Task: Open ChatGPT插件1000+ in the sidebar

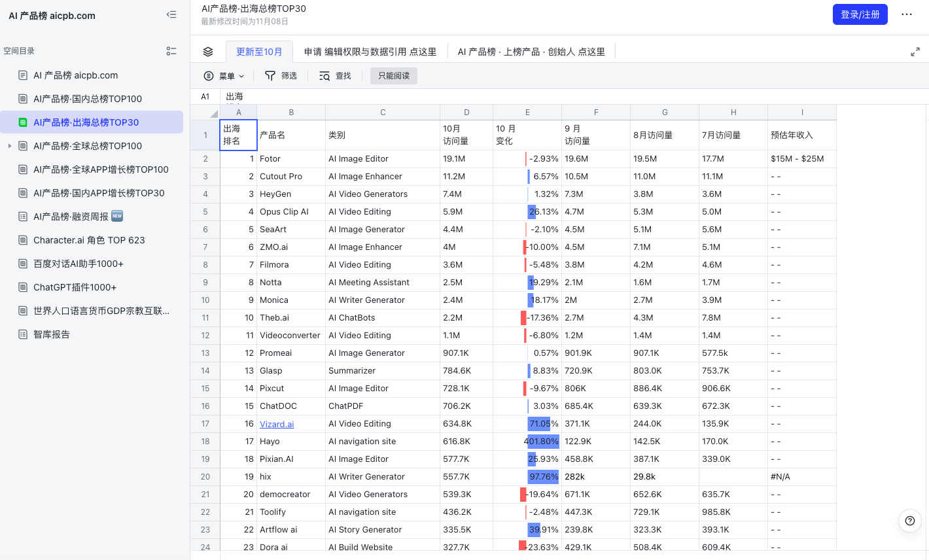Action: click(92, 287)
